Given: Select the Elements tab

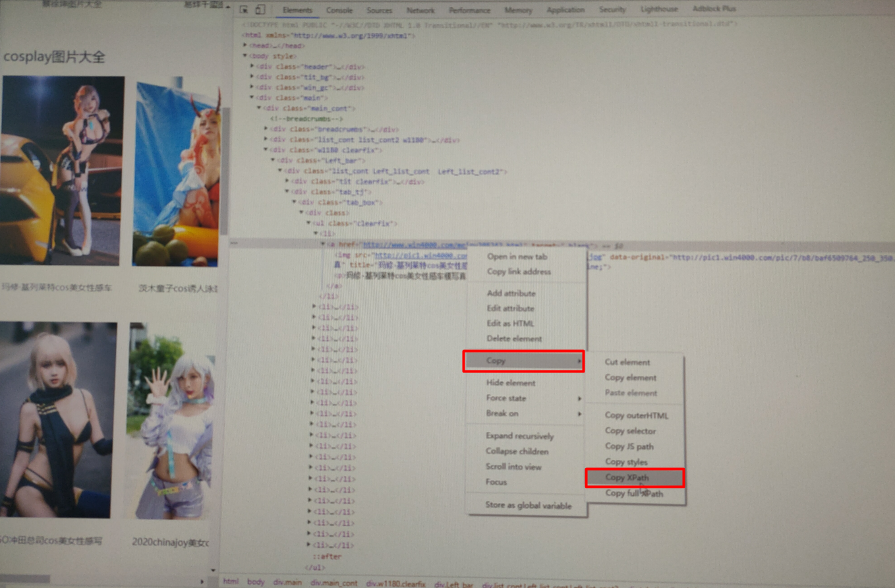Looking at the screenshot, I should click(x=297, y=10).
